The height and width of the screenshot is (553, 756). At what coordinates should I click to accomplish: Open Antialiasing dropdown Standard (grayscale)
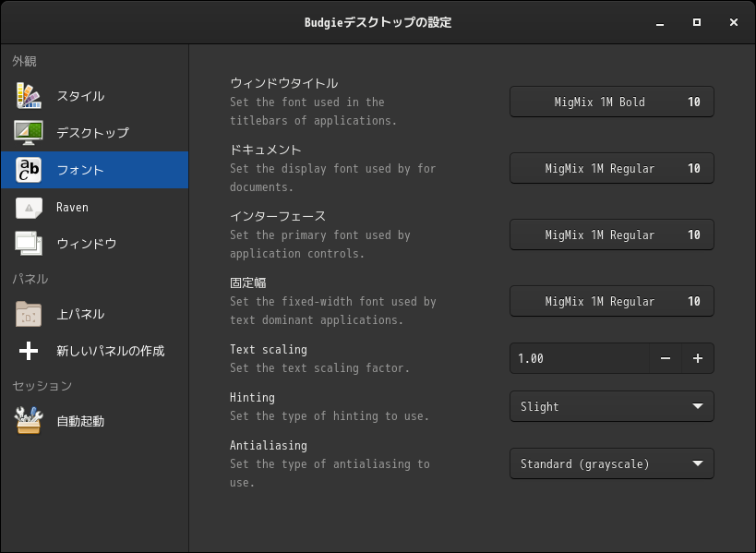pos(611,463)
